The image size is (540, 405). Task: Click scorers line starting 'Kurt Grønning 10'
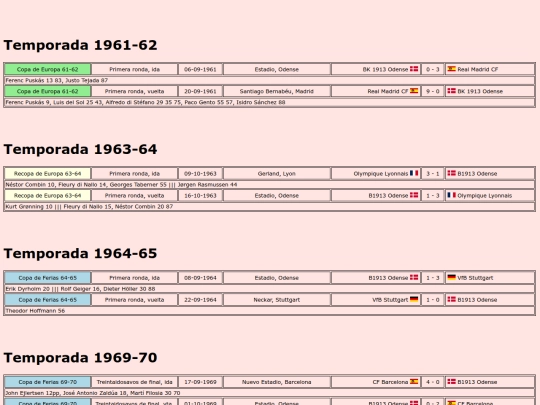(269, 207)
